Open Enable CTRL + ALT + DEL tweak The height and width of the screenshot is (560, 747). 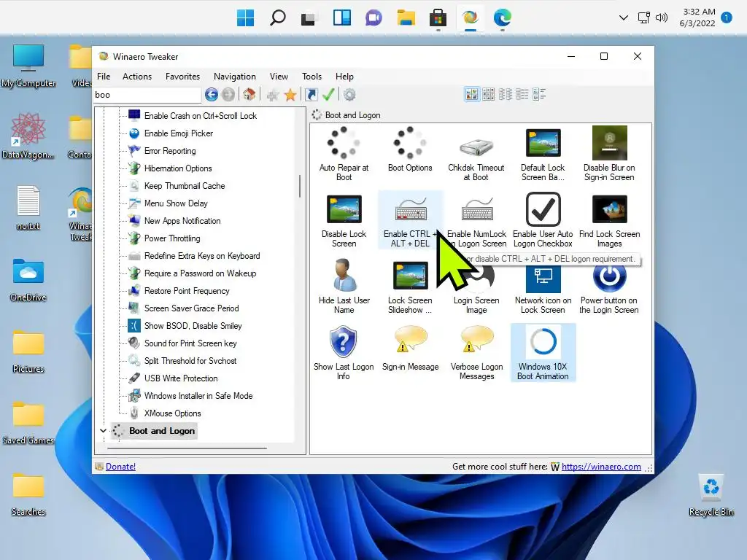(x=410, y=220)
